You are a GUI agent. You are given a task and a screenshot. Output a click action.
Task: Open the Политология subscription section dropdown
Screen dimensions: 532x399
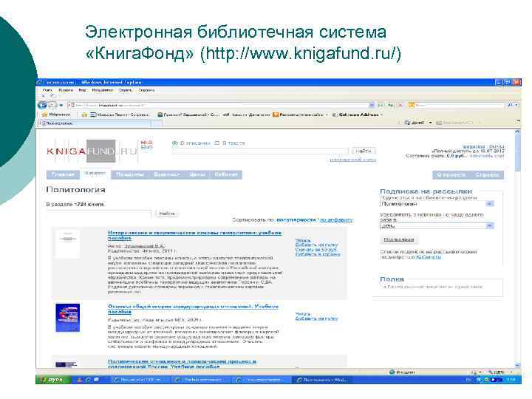tap(489, 204)
